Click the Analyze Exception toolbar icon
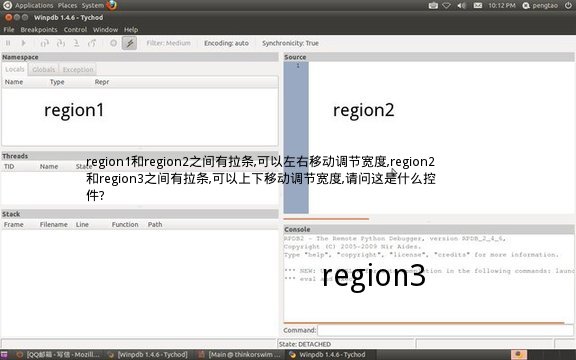The image size is (576, 360). 114,43
